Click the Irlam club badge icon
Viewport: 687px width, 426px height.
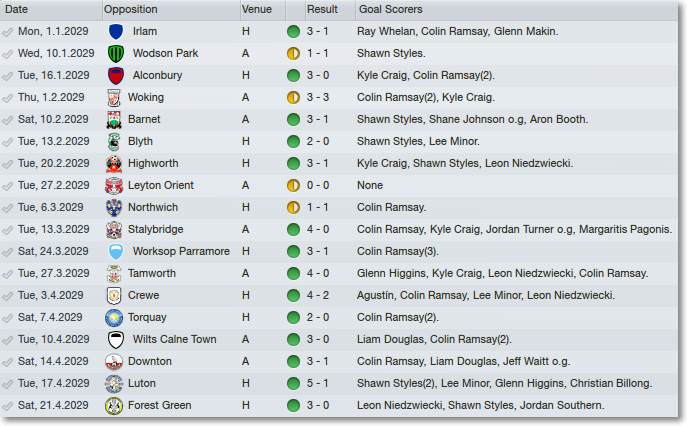pos(116,32)
